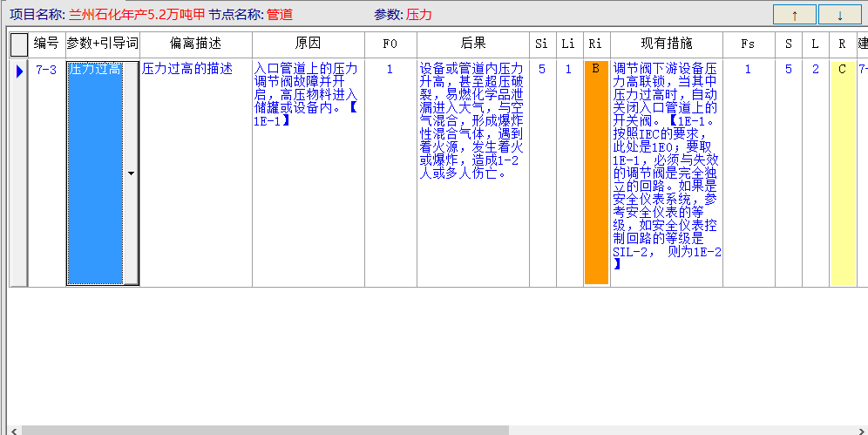
Task: Click the 参数+引导词 column header
Action: tap(103, 44)
